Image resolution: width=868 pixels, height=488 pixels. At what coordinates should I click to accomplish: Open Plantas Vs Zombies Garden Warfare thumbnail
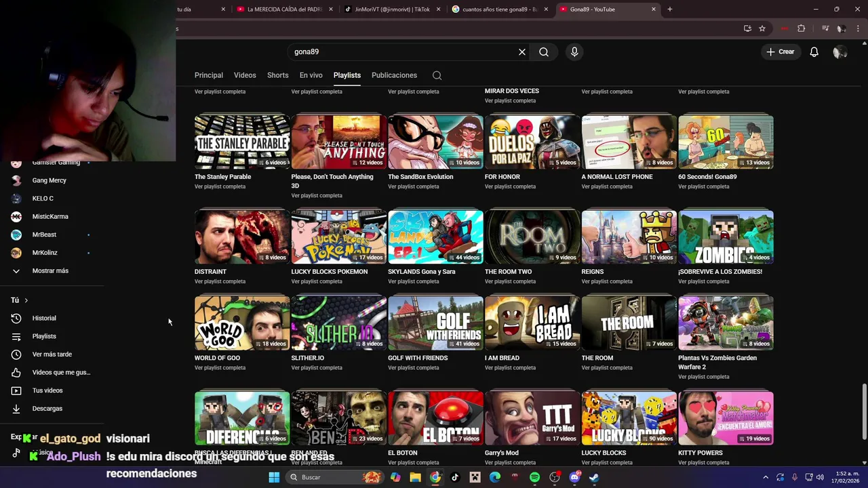pos(726,323)
